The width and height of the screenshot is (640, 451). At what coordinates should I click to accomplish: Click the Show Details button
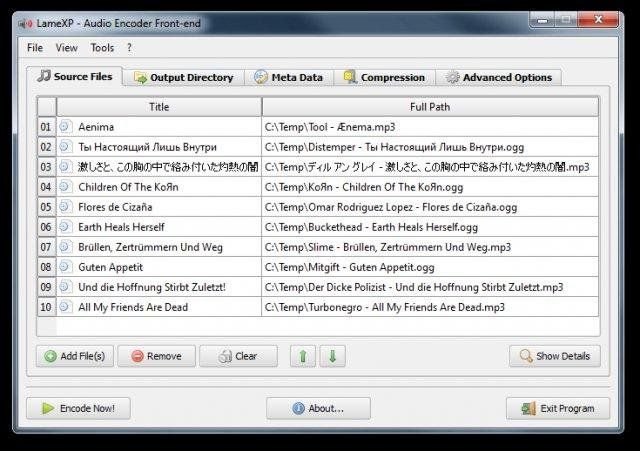555,356
